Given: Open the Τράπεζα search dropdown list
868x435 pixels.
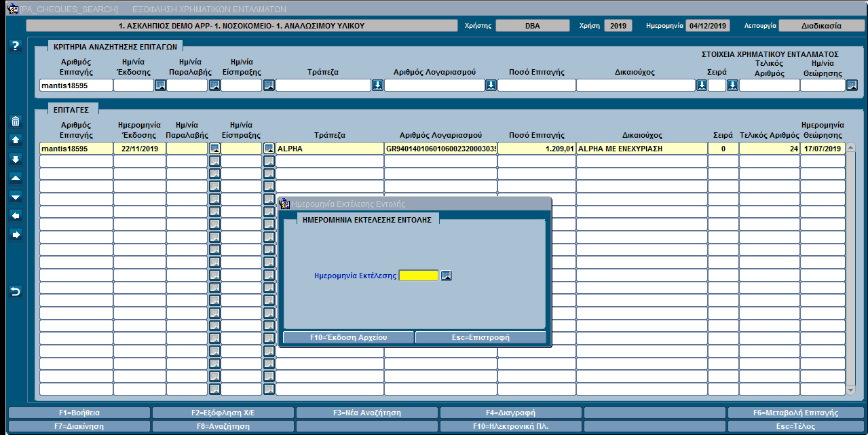Looking at the screenshot, I should 377,86.
